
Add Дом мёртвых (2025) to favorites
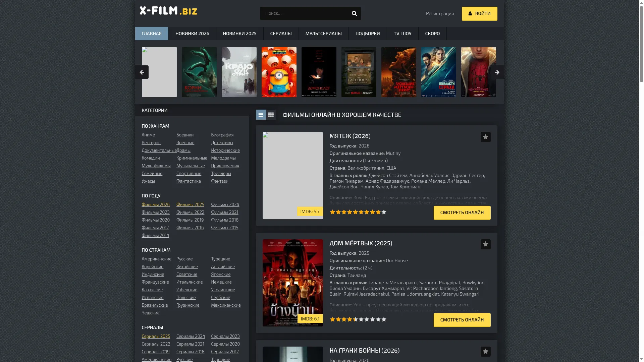(485, 244)
